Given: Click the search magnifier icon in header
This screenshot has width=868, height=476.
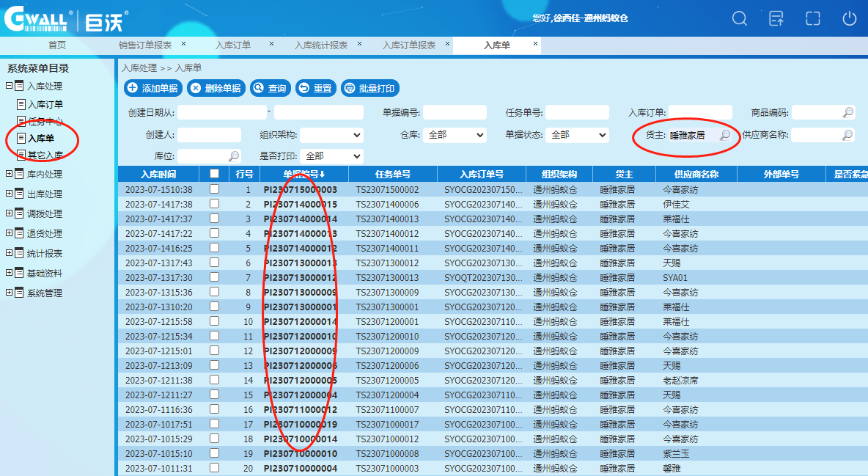Looking at the screenshot, I should click(x=740, y=19).
